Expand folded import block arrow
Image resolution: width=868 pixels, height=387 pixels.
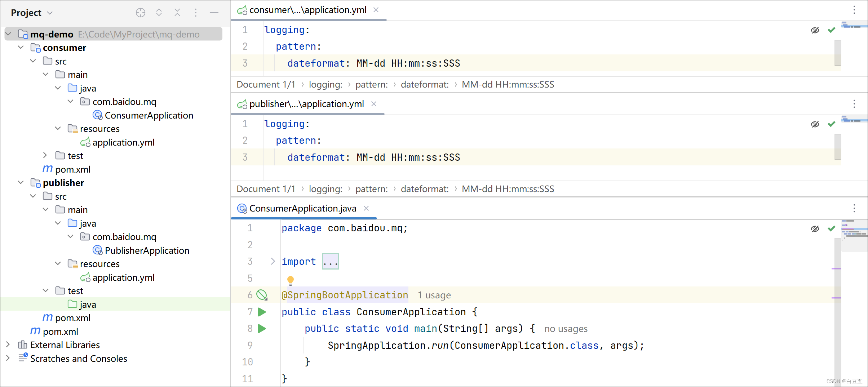click(273, 261)
